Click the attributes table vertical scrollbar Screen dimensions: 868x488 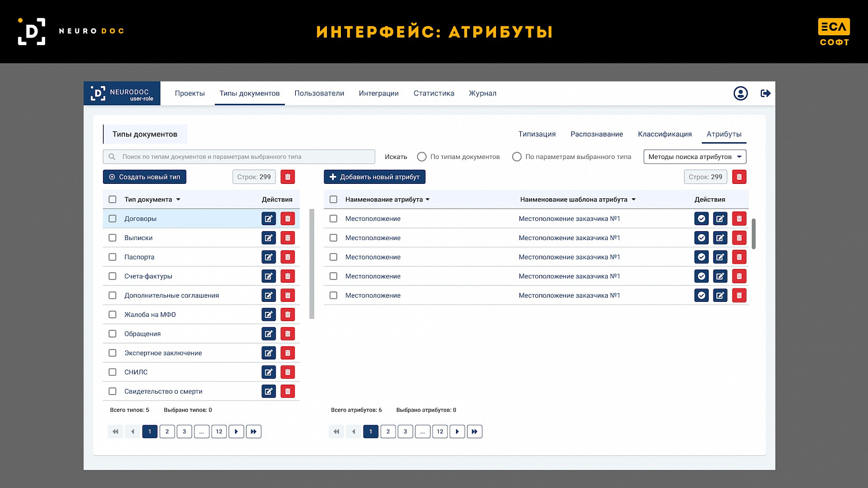click(x=753, y=234)
